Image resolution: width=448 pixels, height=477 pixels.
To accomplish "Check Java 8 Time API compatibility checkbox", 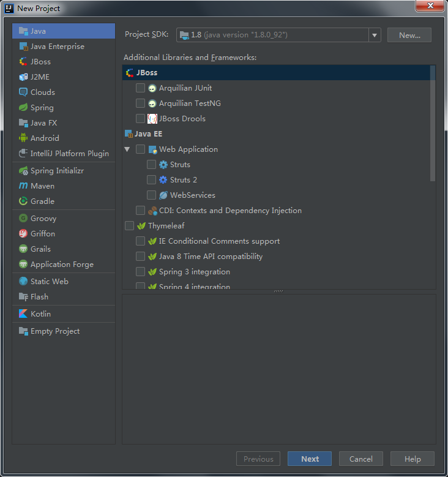I will (140, 256).
